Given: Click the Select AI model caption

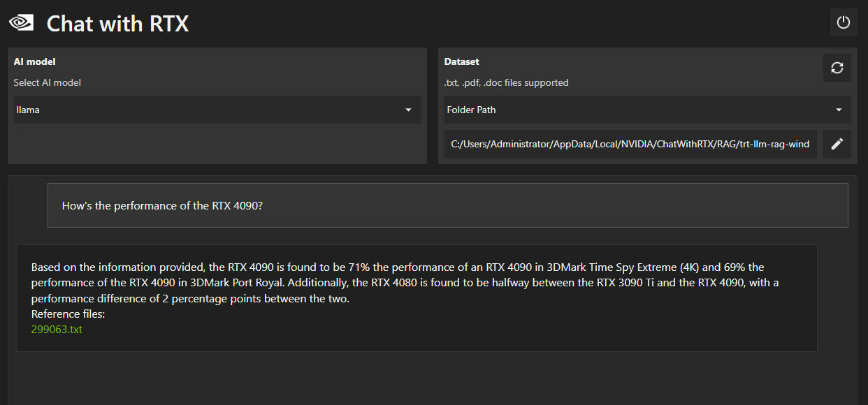Looking at the screenshot, I should (47, 82).
